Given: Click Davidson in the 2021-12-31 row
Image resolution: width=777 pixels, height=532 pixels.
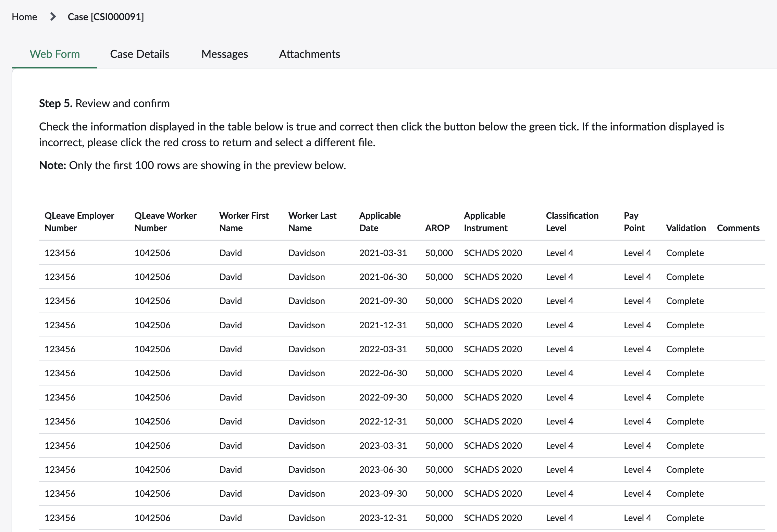Looking at the screenshot, I should coord(307,325).
